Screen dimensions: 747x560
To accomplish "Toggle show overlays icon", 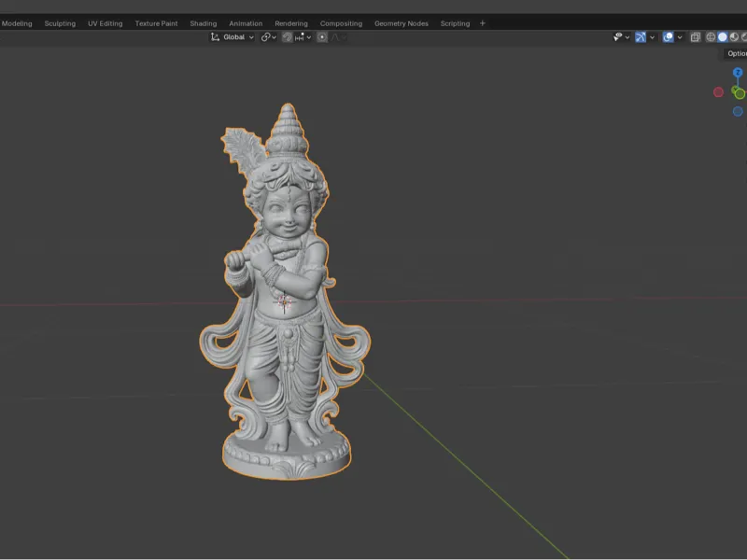I will click(668, 37).
